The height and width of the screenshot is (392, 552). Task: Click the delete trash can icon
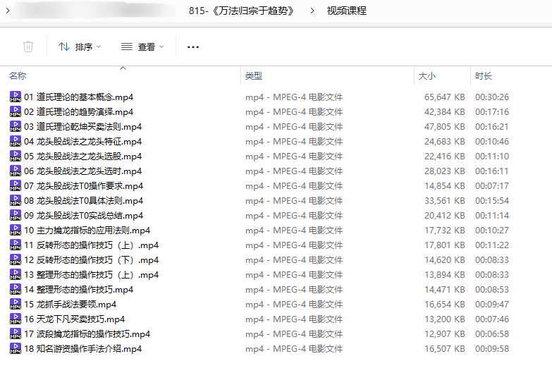tap(28, 47)
